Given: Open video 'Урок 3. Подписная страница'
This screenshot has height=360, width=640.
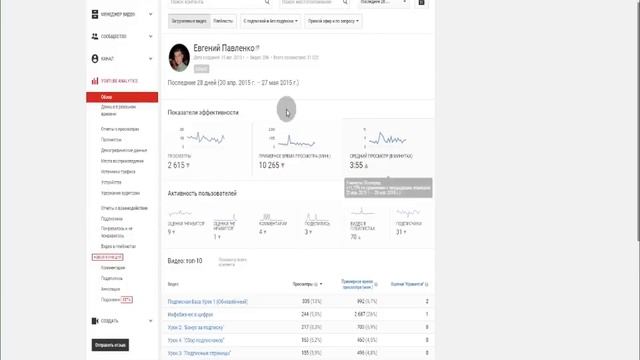Looking at the screenshot, I should tap(199, 353).
